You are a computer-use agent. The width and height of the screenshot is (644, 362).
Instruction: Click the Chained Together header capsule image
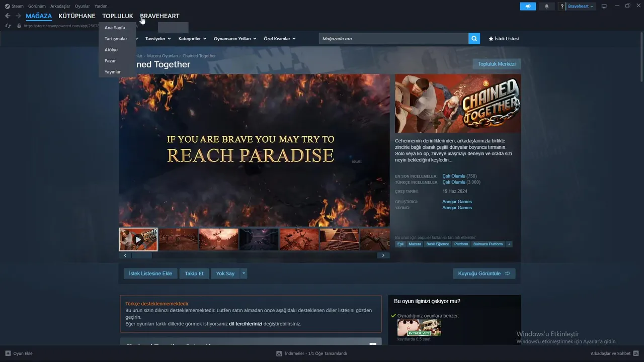[458, 104]
